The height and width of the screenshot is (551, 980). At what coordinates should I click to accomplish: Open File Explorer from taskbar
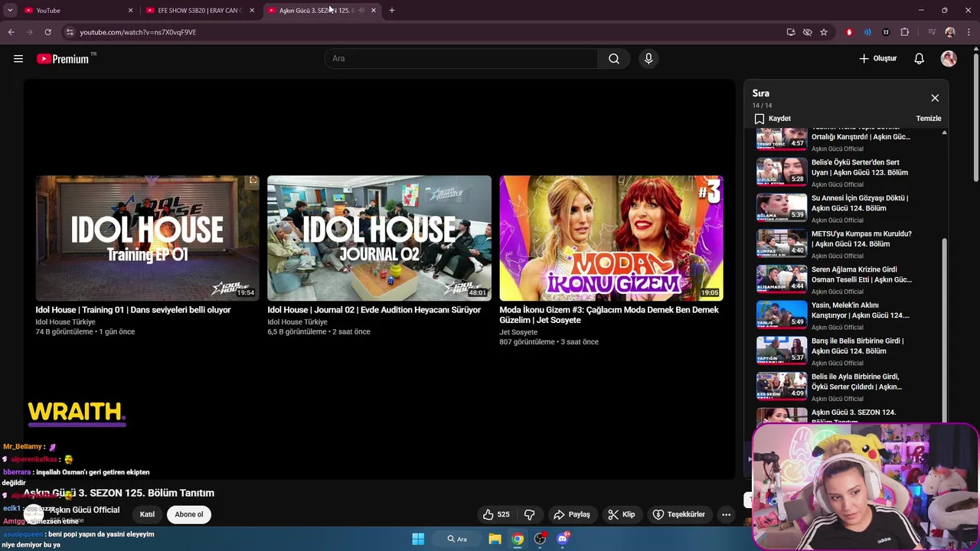point(495,539)
